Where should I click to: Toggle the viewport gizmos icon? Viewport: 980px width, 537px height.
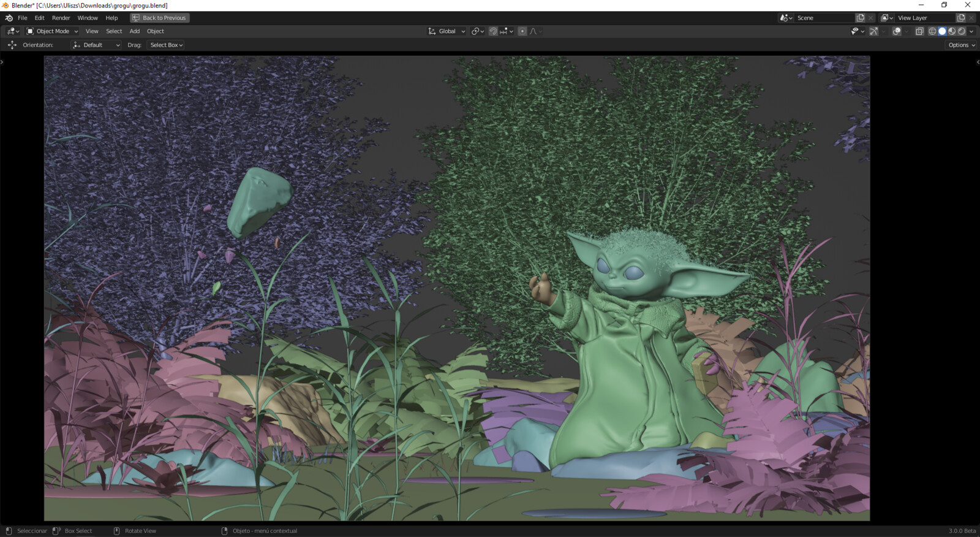(x=874, y=31)
